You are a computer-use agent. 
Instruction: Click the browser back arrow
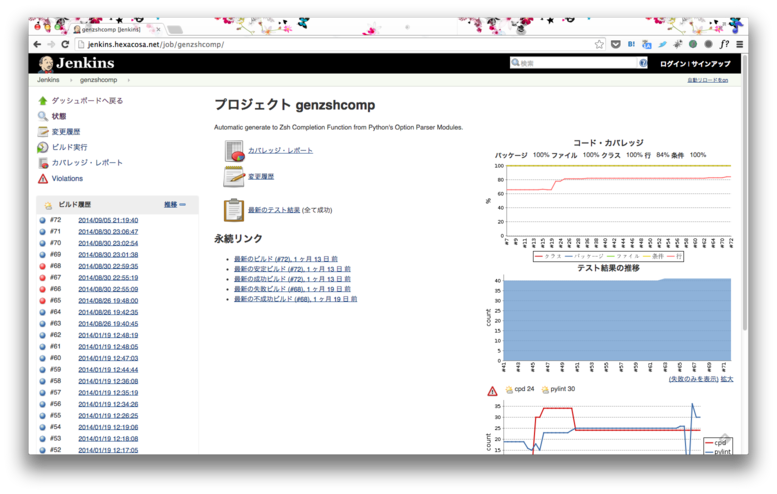[37, 45]
